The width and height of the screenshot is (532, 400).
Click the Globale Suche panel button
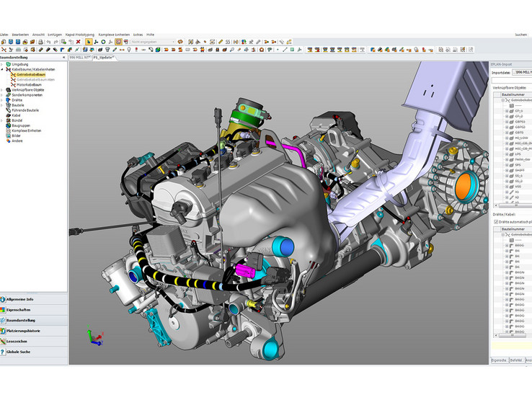click(34, 352)
